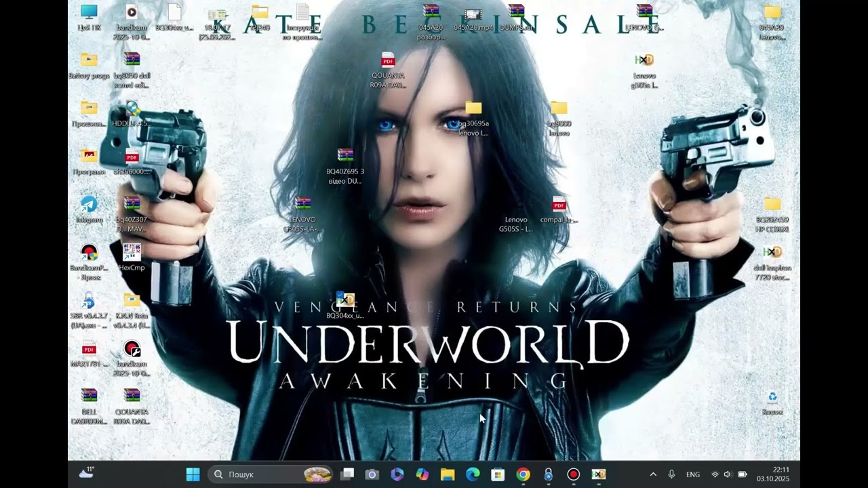
Task: Open File Explorer in the taskbar
Action: coord(448,474)
